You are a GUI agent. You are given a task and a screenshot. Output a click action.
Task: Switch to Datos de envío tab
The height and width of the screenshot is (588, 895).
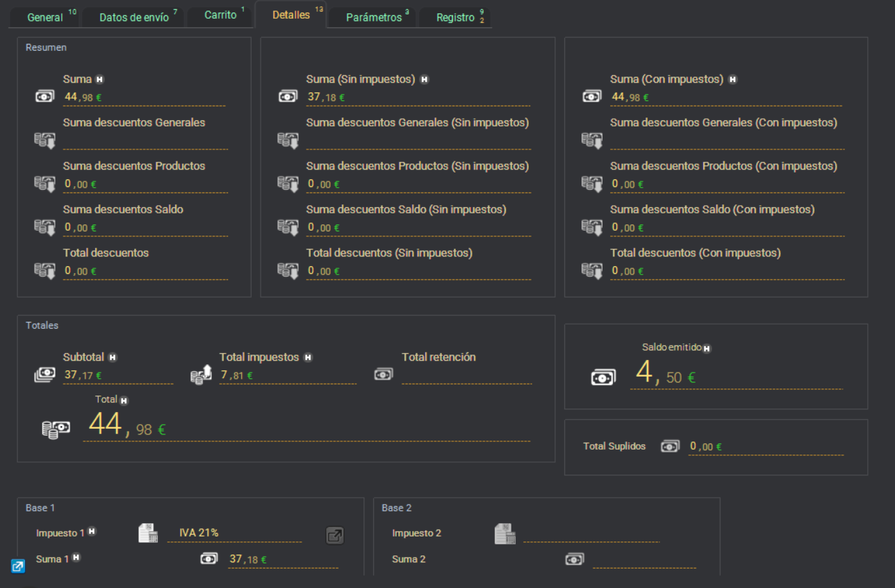point(134,17)
